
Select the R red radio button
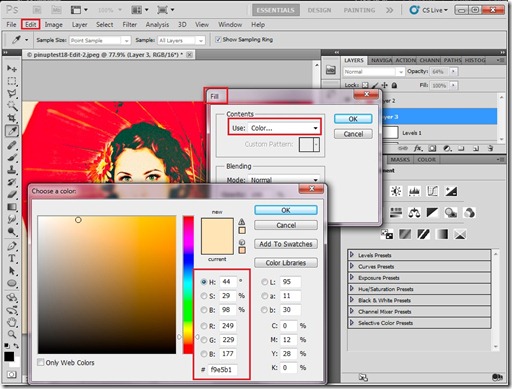click(x=204, y=326)
